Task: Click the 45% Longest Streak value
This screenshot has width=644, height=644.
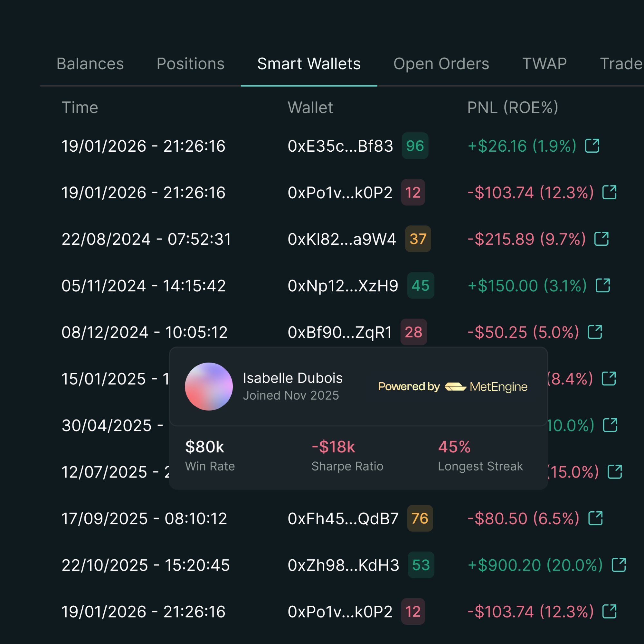Action: pos(454,447)
